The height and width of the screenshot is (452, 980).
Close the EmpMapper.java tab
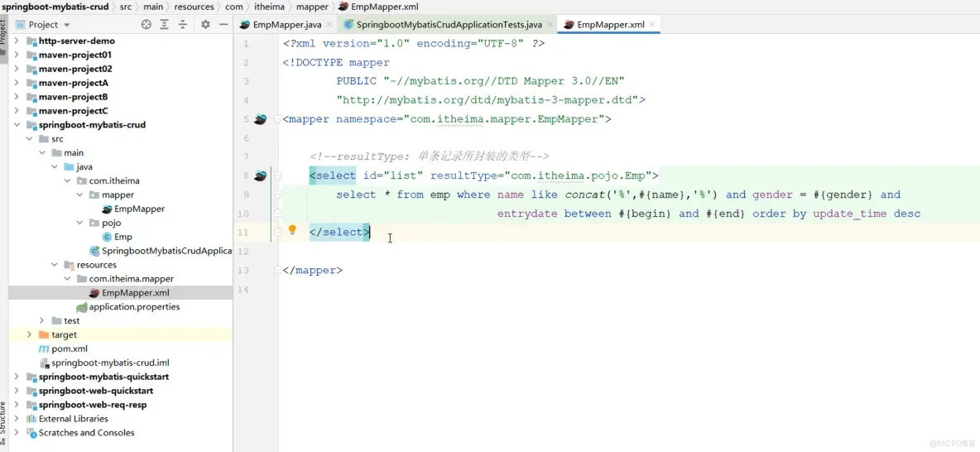coord(329,25)
